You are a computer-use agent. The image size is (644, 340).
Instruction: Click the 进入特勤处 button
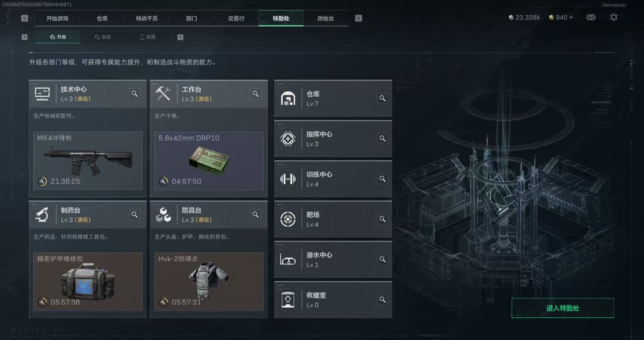tap(563, 308)
